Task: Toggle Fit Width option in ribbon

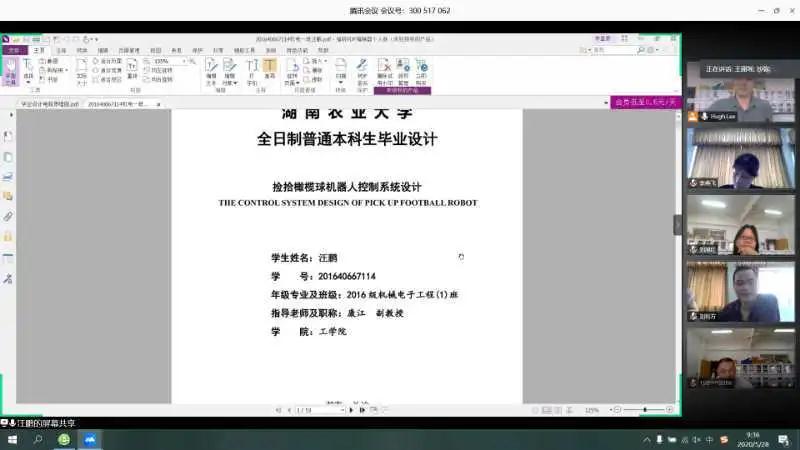Action: pyautogui.click(x=107, y=70)
